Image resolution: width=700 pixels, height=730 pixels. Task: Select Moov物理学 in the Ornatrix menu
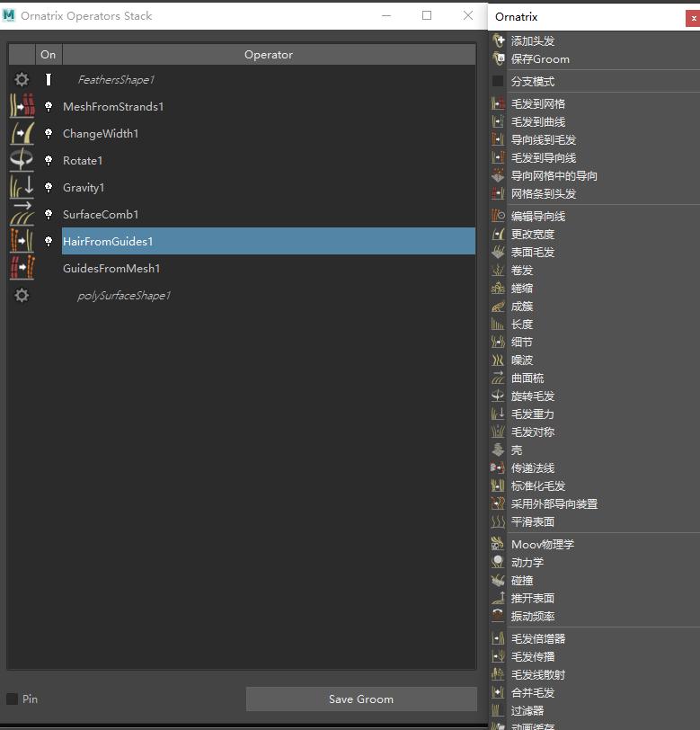[542, 545]
